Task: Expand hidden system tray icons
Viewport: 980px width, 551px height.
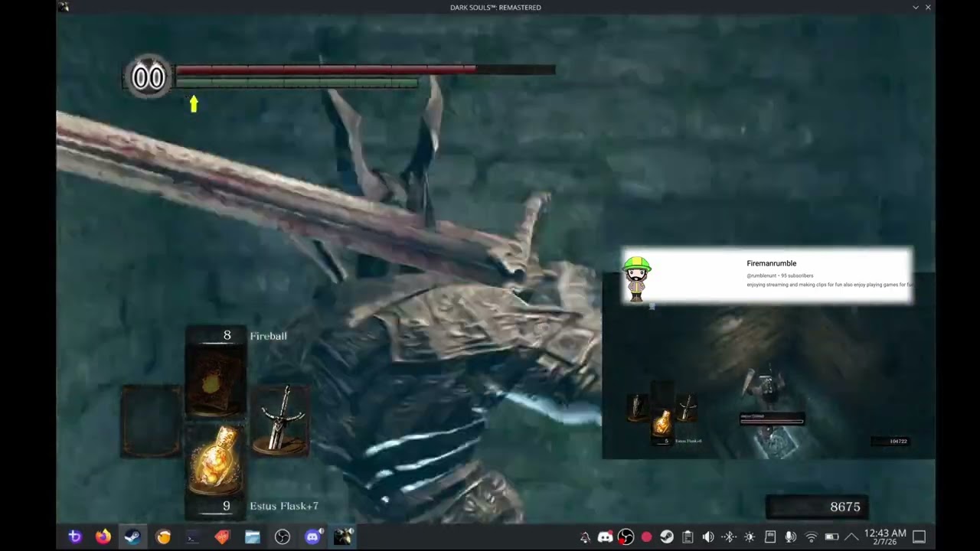Action: [x=851, y=537]
